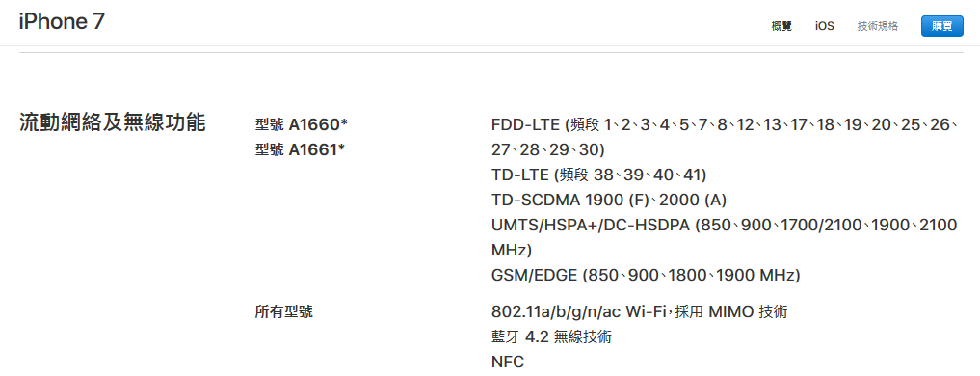Click the UMTS/HSPA+/DC-HSDPA frequencies line
The width and height of the screenshot is (980, 376).
(x=725, y=225)
